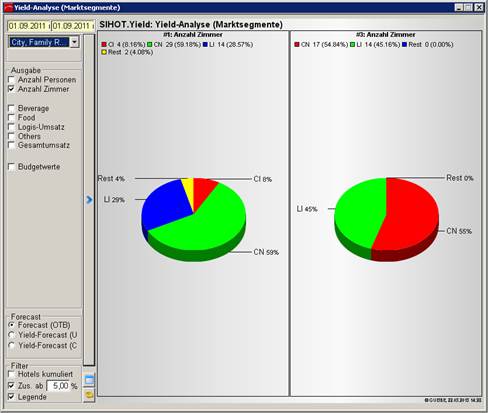Image resolution: width=488 pixels, height=413 pixels.
Task: Click the yellow refresh icon button
Action: 89,395
